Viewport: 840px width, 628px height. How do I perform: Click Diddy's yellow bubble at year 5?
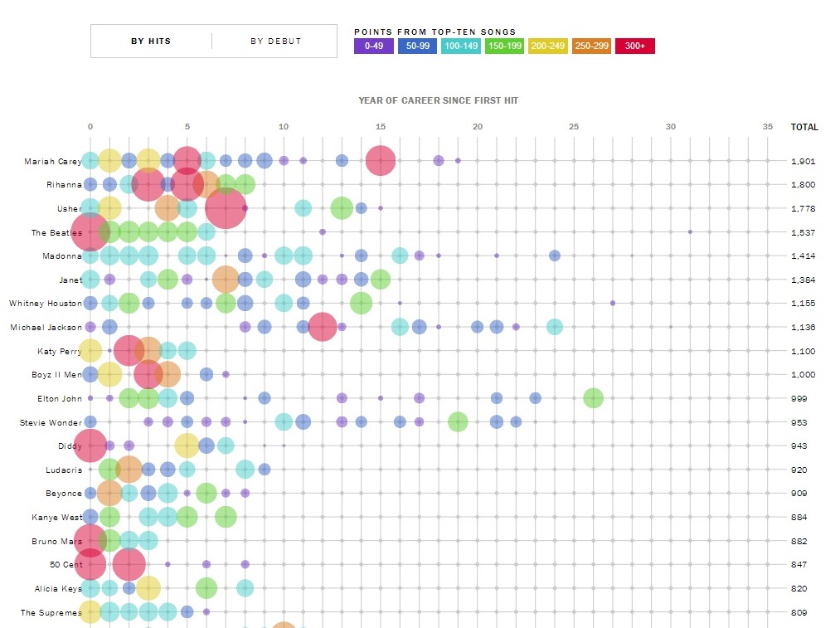(x=187, y=445)
